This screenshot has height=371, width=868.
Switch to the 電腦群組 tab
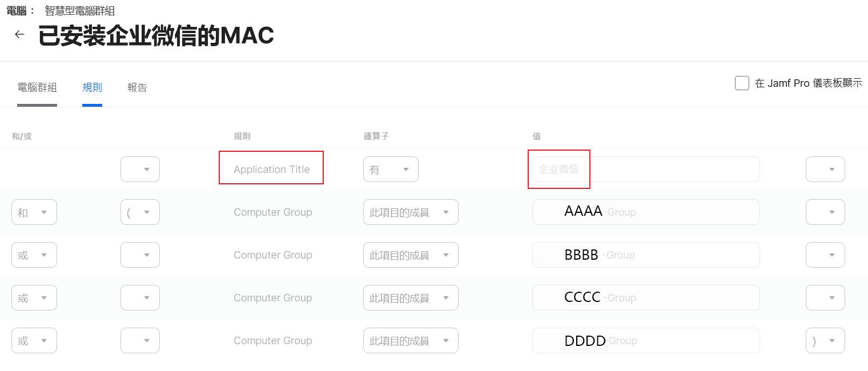pos(37,87)
